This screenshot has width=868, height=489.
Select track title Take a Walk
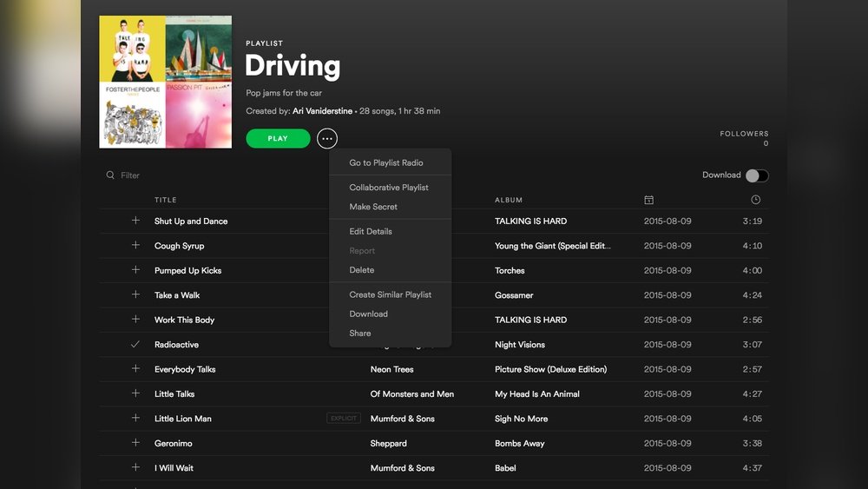click(x=177, y=295)
